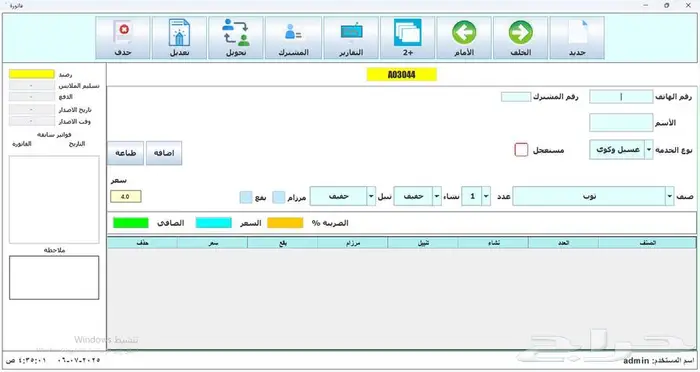Image resolution: width=700 pixels, height=372 pixels.
Task: Click the الدفع payment field
Action: [32, 96]
